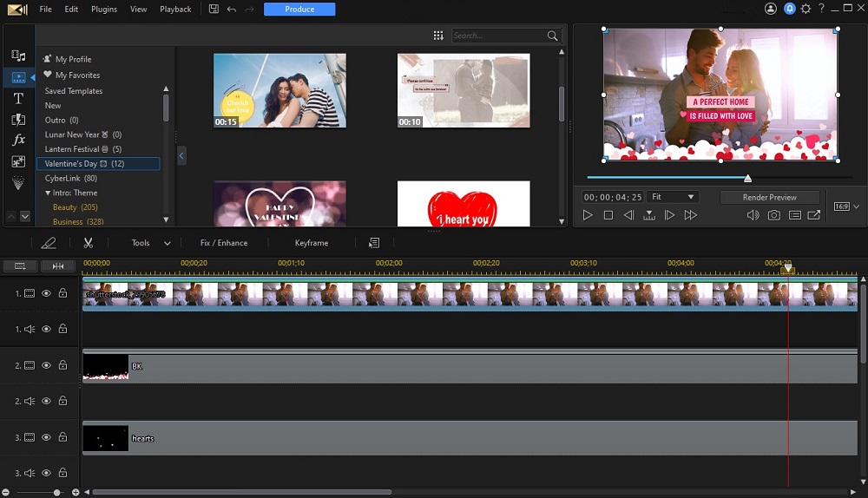Open the Plugins menu
This screenshot has width=868, height=498.
[x=104, y=10]
